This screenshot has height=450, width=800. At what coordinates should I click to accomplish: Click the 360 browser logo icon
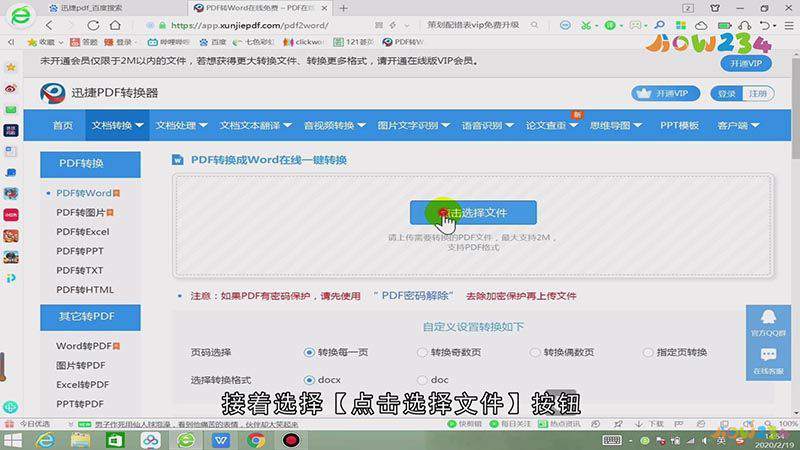[x=20, y=15]
